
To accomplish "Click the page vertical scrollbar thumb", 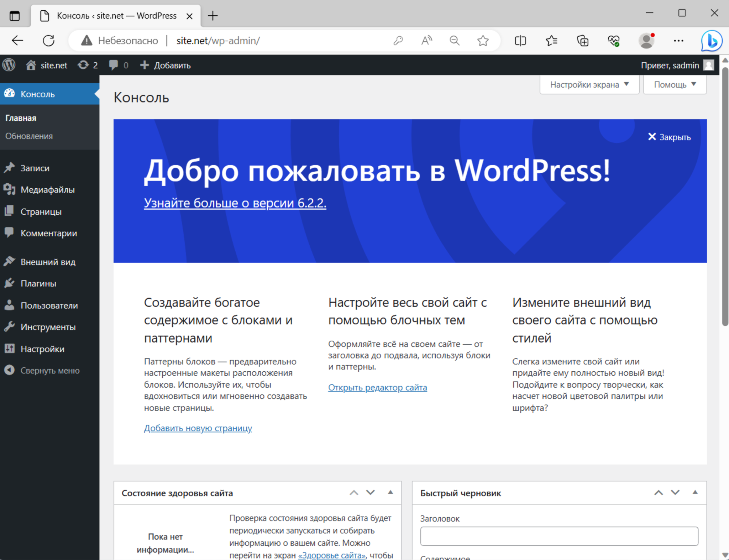I will [725, 196].
